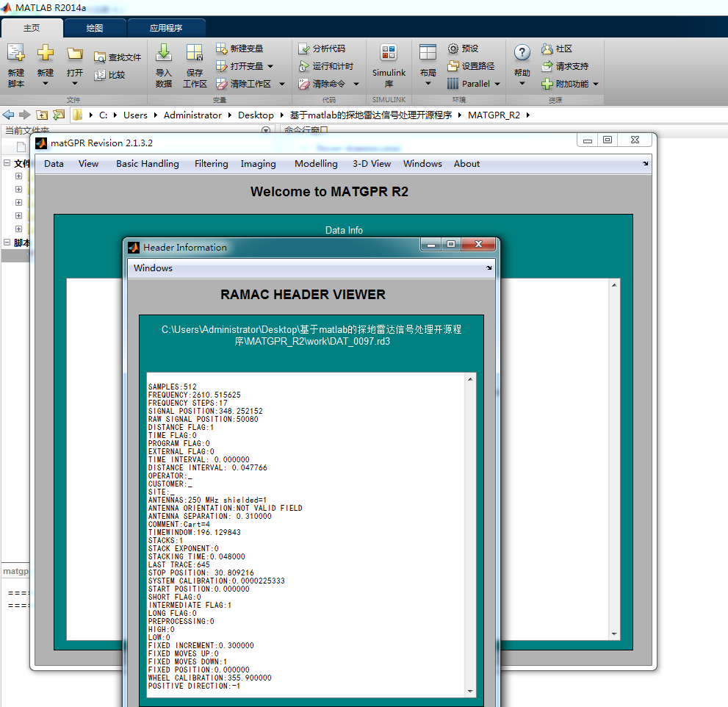
Task: Open Preferences (预设) gear icon
Action: pos(453,49)
